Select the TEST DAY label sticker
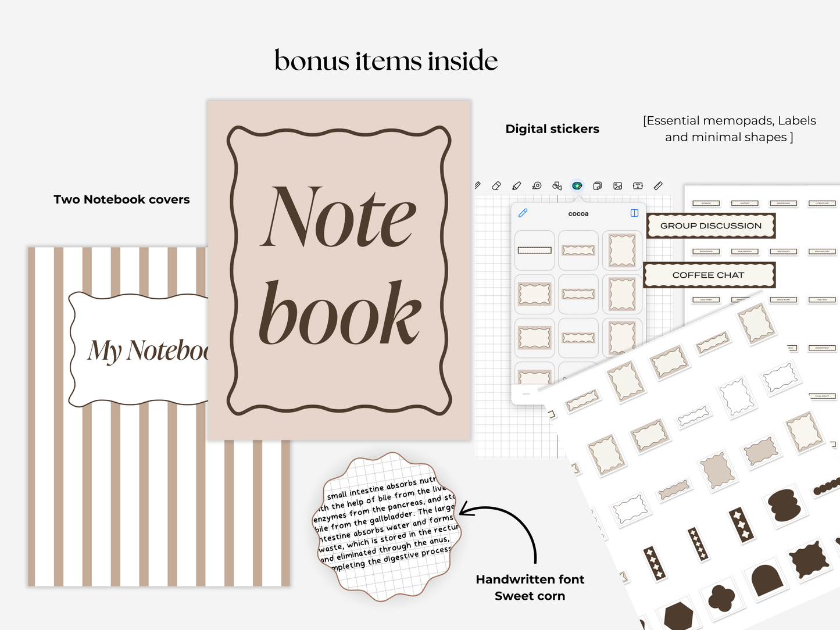The width and height of the screenshot is (840, 630). pos(823,299)
